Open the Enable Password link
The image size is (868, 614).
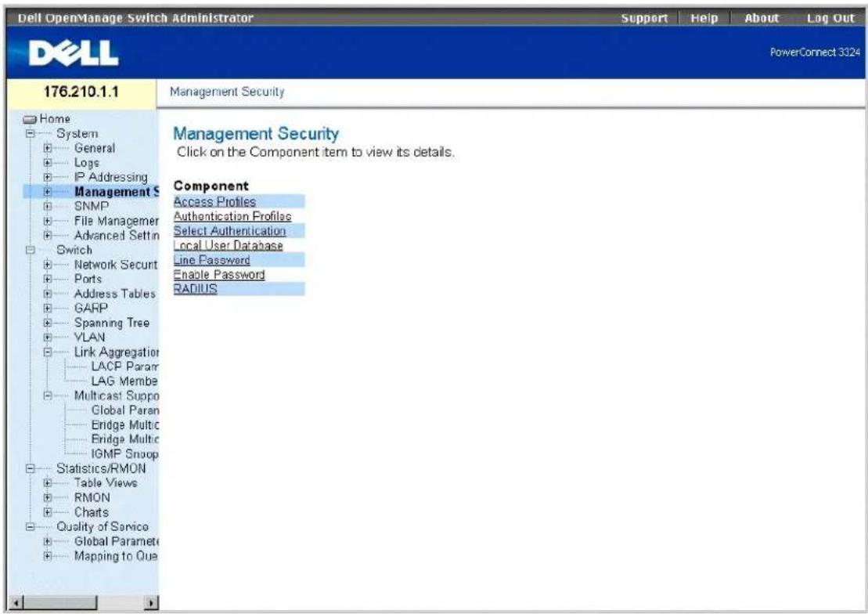click(219, 274)
